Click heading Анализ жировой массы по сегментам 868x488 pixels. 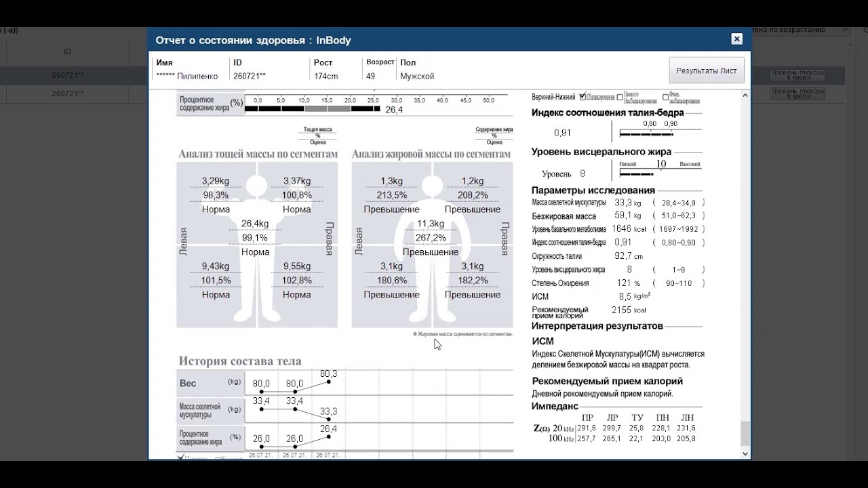click(431, 154)
